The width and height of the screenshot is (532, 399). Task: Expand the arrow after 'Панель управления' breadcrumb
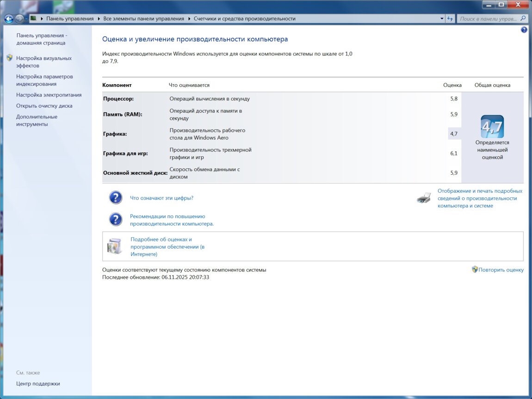[98, 19]
